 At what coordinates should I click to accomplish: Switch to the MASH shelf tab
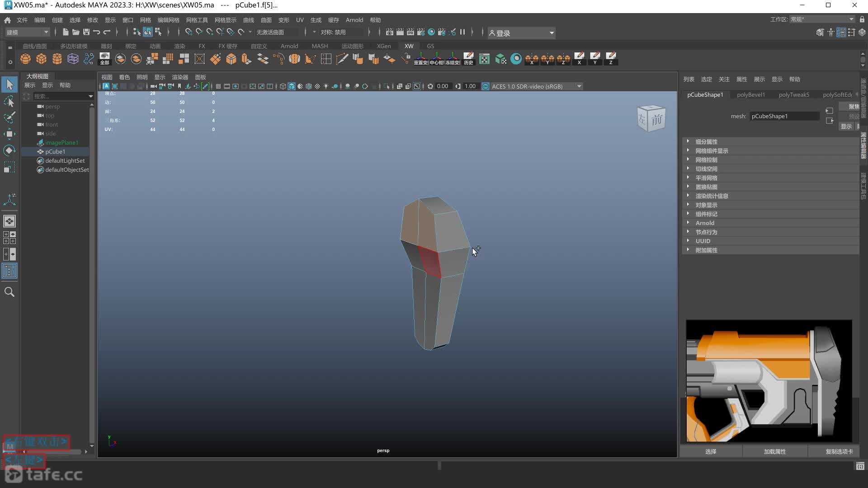pyautogui.click(x=320, y=46)
